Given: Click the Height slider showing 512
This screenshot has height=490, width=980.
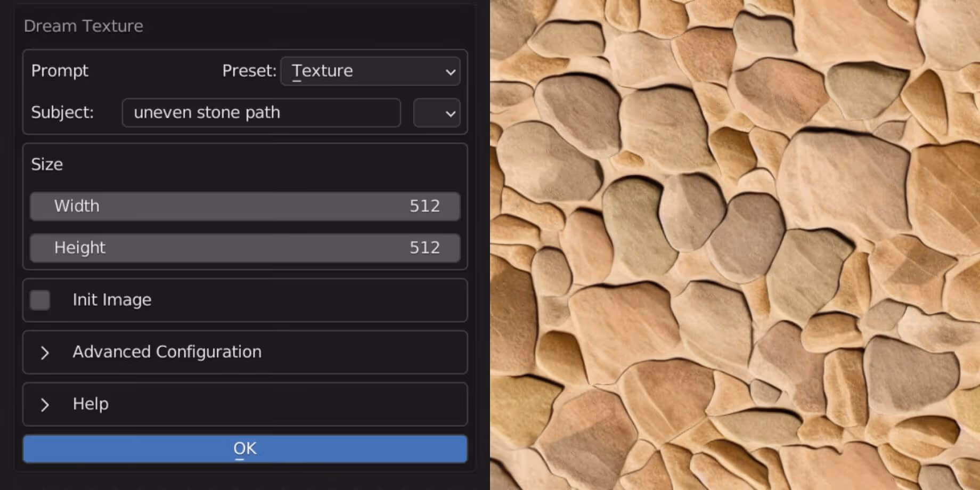Looking at the screenshot, I should point(244,248).
